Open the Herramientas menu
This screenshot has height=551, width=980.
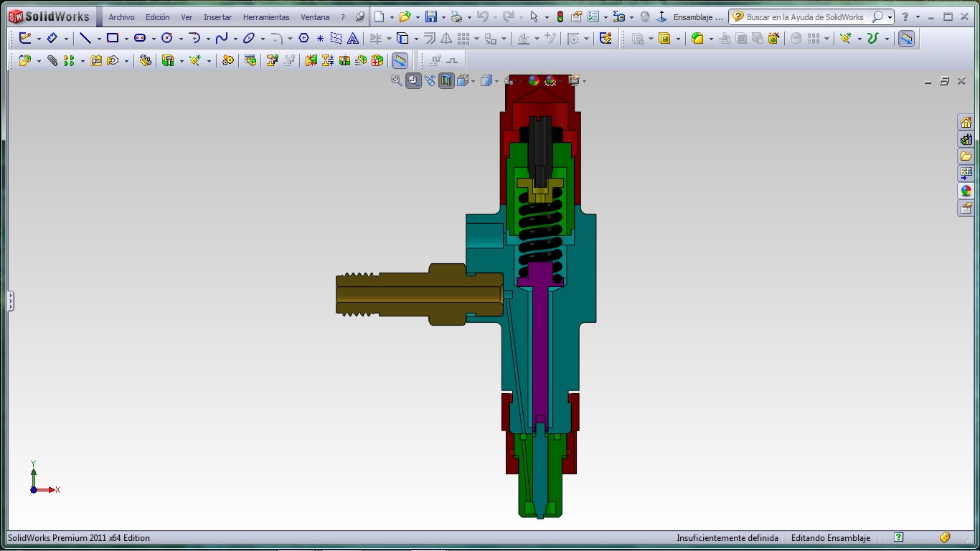(266, 17)
